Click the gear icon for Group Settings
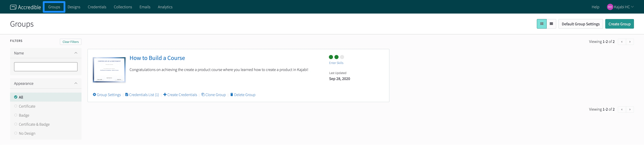Viewport: 644px width, 150px height. pos(94,95)
